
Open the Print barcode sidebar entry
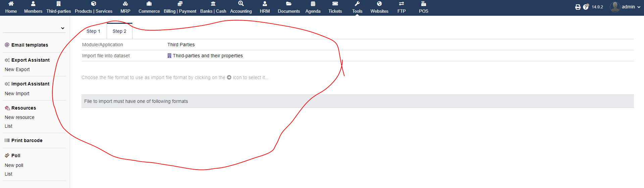(27, 140)
